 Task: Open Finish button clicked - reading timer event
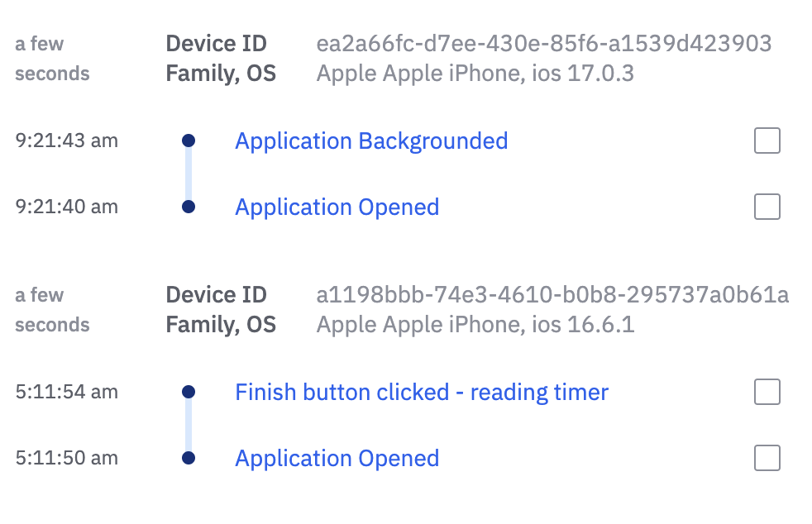[x=422, y=392]
